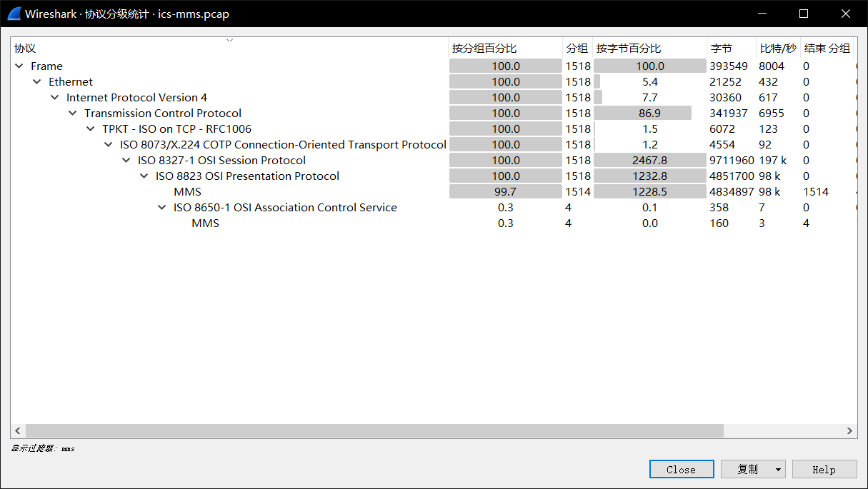
Task: Select ISO 8327-1 OSI Session Protocol row
Action: tap(221, 161)
